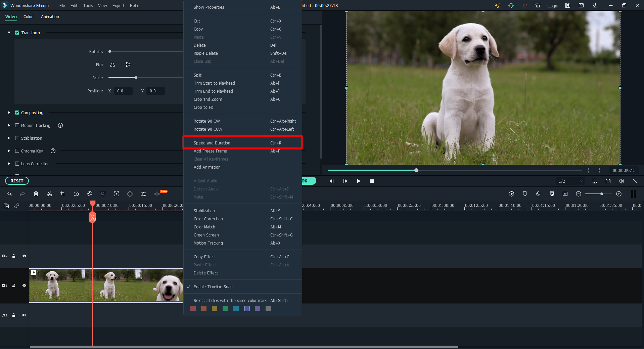
Task: Pick the green color mark swatch
Action: point(225,308)
